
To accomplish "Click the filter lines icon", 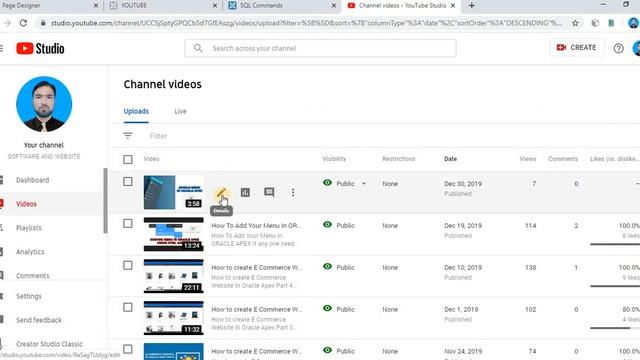I will click(x=128, y=136).
